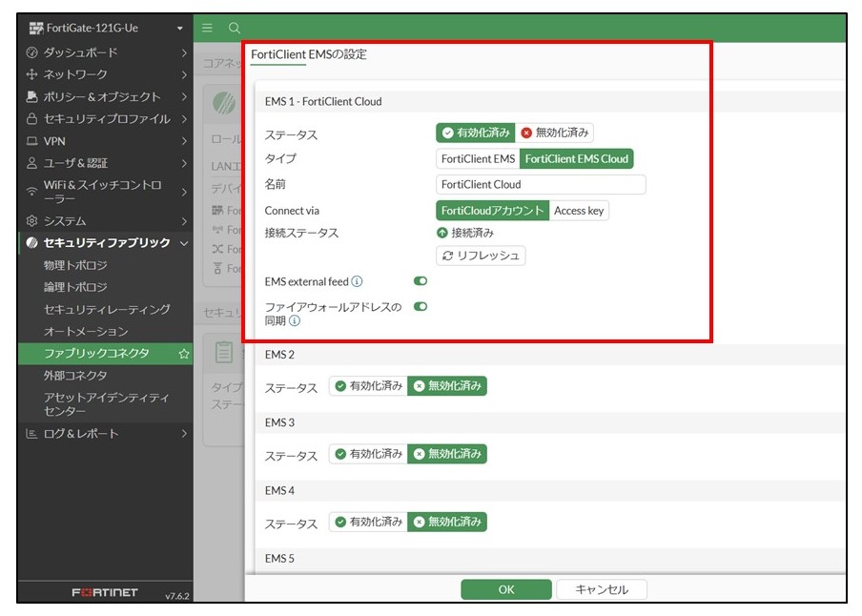Select FortiClient EMS Cloud type option
862x616 pixels.
pos(576,159)
